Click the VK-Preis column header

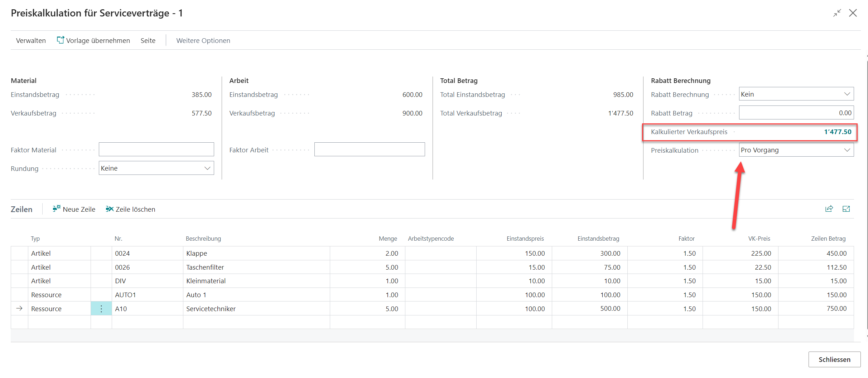(x=759, y=239)
